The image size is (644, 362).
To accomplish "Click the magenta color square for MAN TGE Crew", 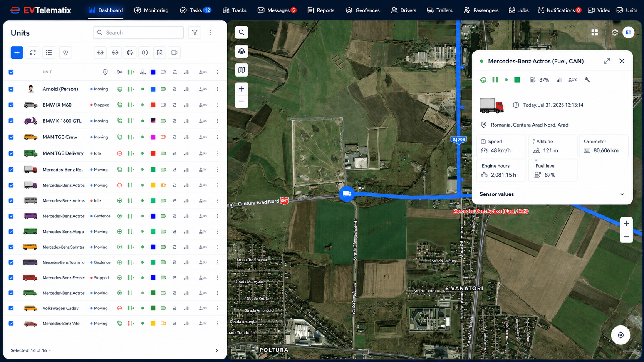I will pos(153,137).
